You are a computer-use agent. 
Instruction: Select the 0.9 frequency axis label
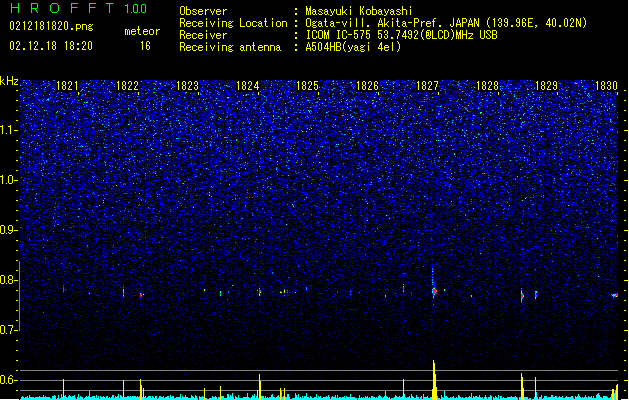8,229
